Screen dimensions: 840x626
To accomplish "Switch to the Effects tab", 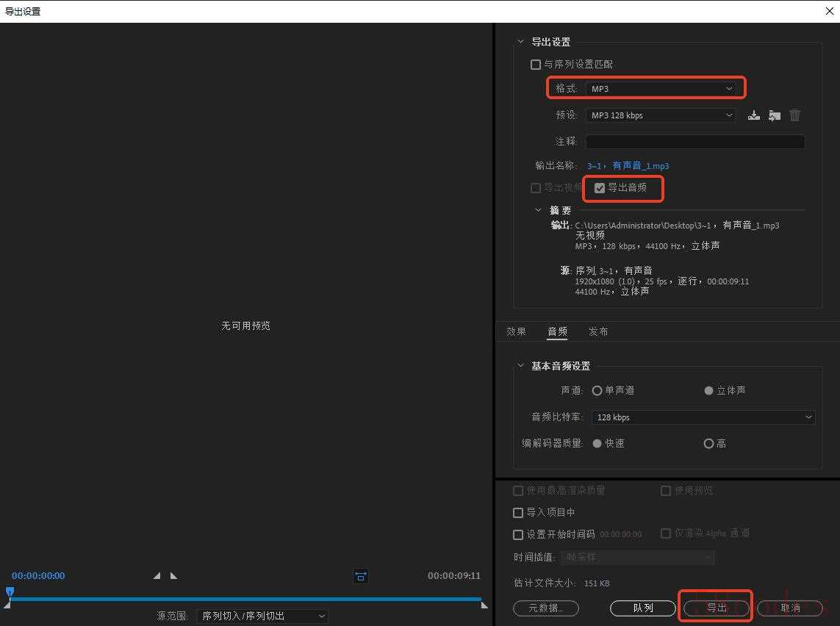I will (x=516, y=331).
